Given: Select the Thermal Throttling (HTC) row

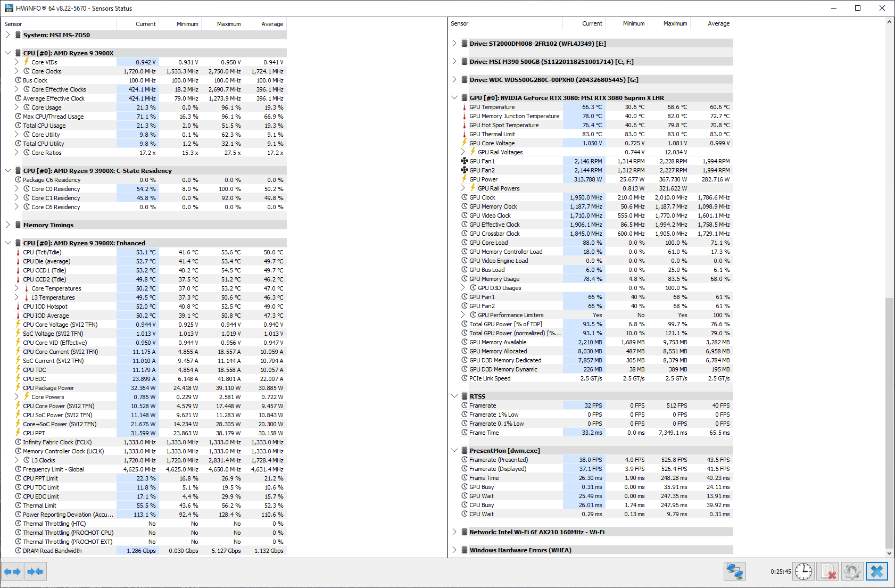Looking at the screenshot, I should (150, 524).
